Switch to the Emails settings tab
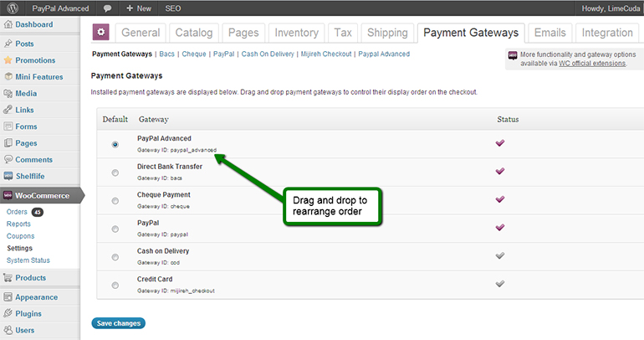Viewport: 644px width, 340px height. click(x=549, y=33)
